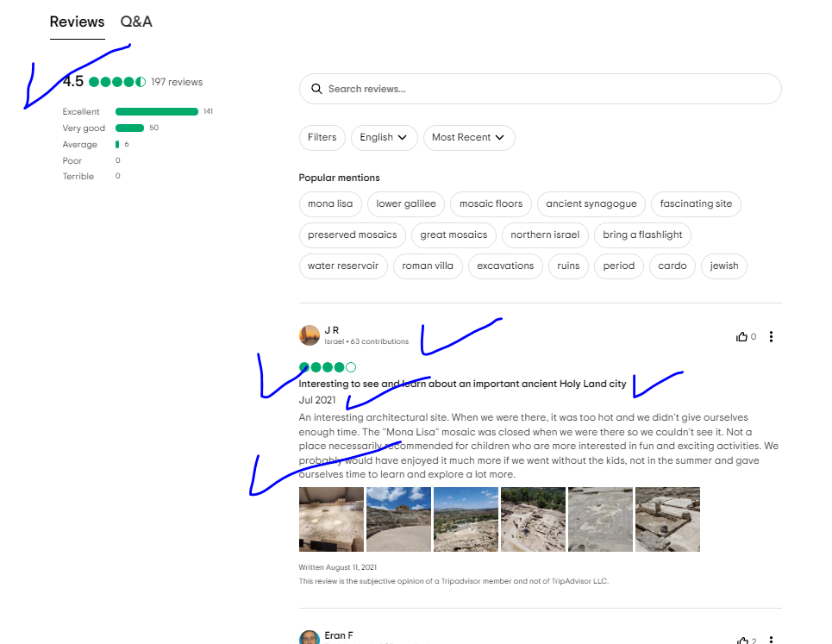Open more options menu on J R's review
Screen dimensions: 832x644
[x=771, y=337]
